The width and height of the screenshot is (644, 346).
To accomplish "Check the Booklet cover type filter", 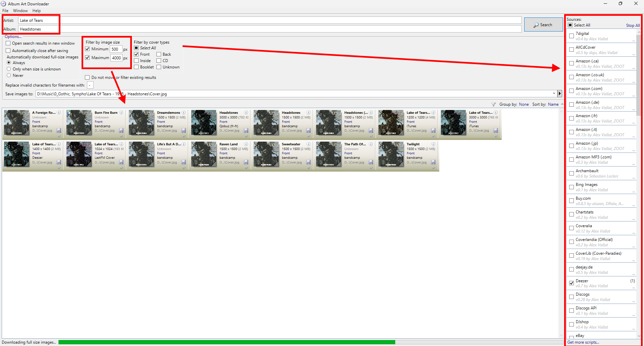I will pos(136,67).
